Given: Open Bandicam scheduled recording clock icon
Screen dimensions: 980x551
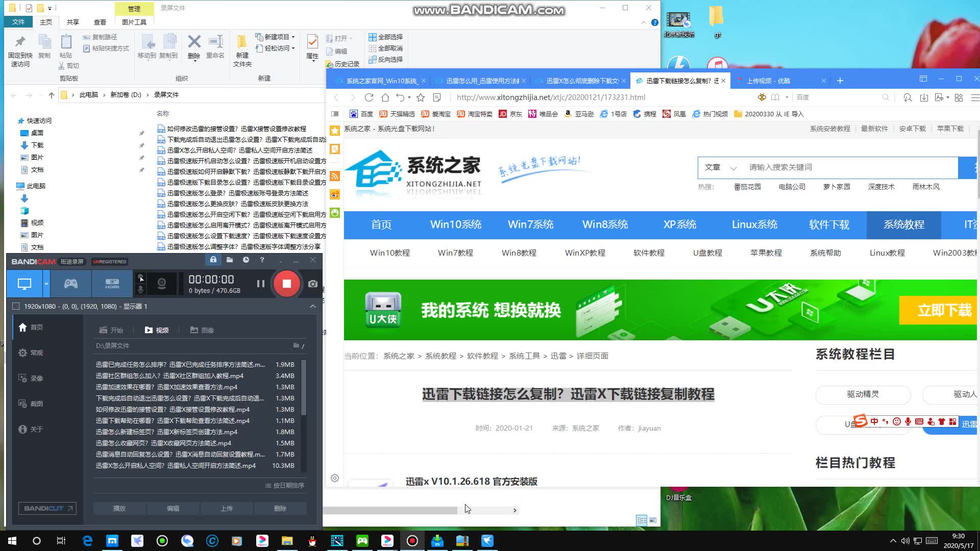Looking at the screenshot, I should click(246, 260).
